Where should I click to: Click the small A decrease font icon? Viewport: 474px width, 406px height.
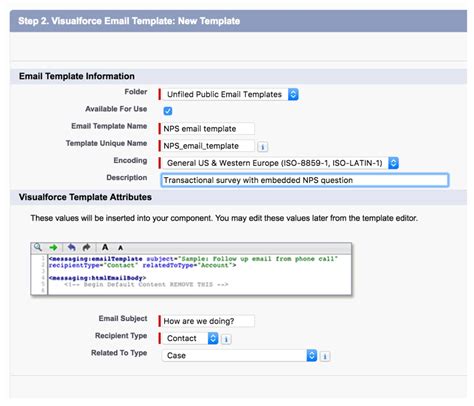[x=120, y=248]
